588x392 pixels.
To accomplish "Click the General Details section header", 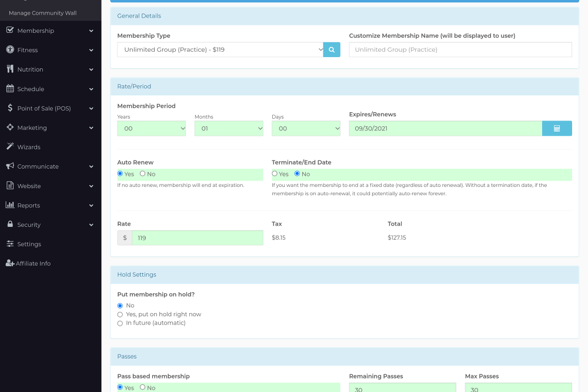I will pos(345,16).
